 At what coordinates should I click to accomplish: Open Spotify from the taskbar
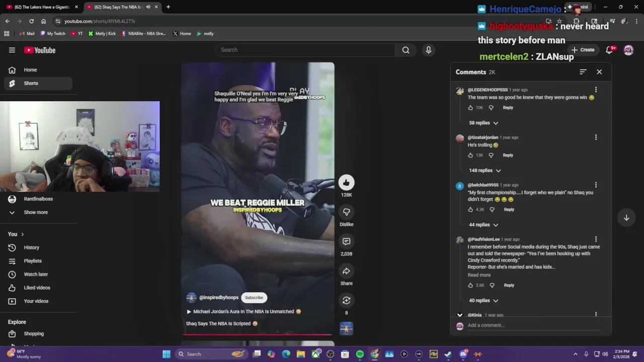click(x=360, y=354)
